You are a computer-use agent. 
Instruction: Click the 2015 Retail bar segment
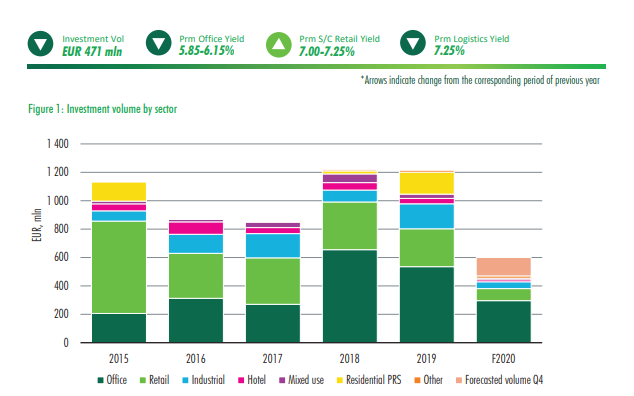coord(119,267)
